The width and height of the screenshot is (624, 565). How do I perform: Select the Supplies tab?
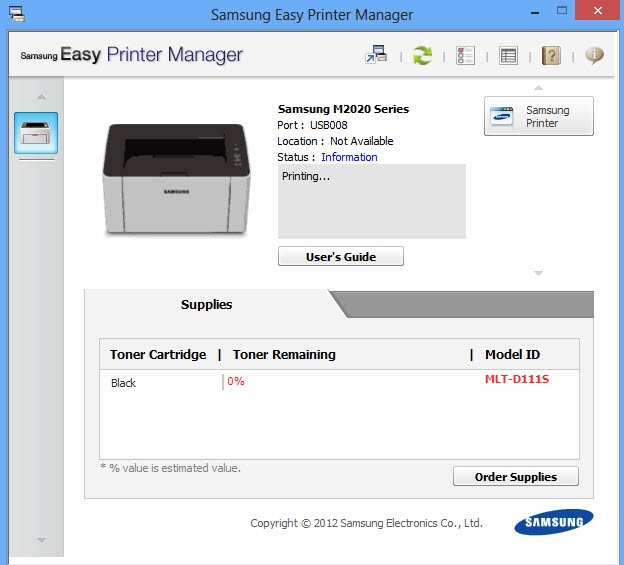pyautogui.click(x=207, y=304)
